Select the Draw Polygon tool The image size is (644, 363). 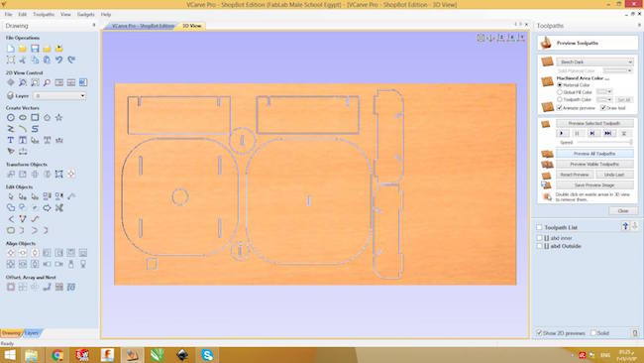click(47, 118)
